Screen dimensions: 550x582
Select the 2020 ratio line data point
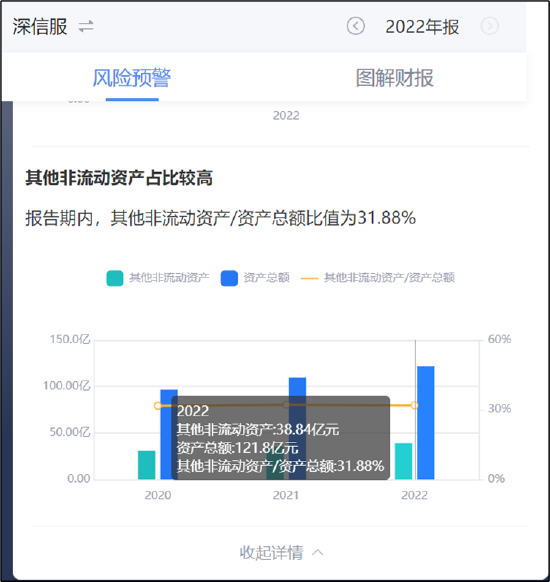click(x=158, y=406)
